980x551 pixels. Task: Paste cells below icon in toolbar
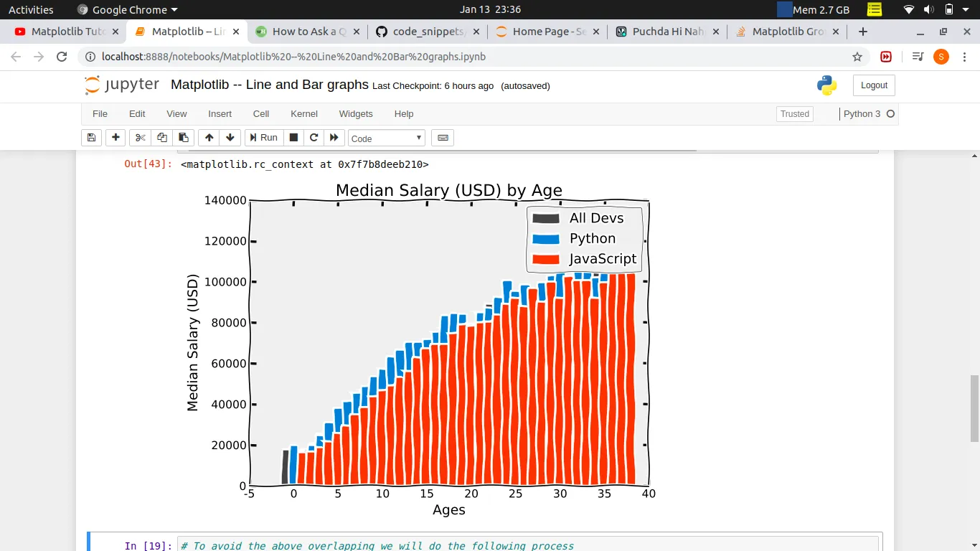coord(184,138)
